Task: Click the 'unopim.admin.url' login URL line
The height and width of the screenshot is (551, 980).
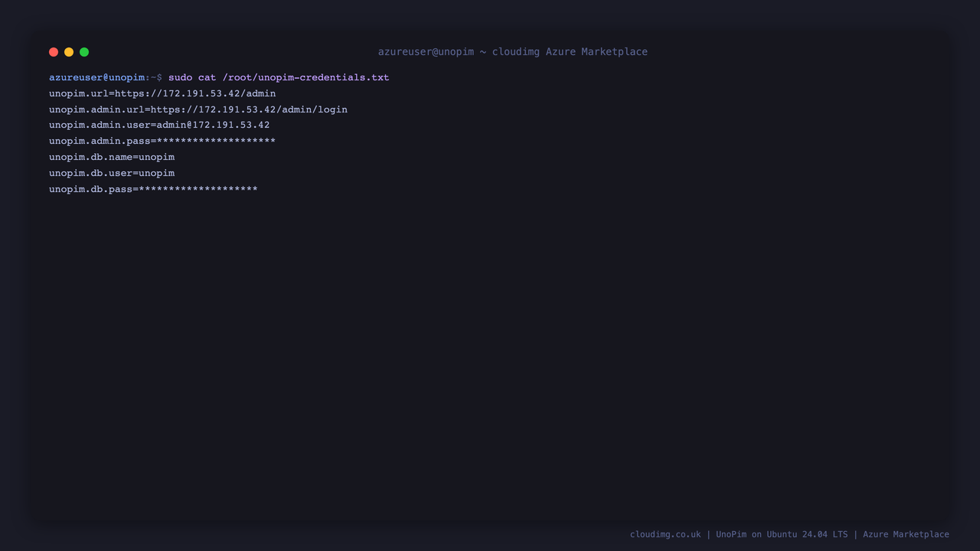Action: tap(198, 109)
